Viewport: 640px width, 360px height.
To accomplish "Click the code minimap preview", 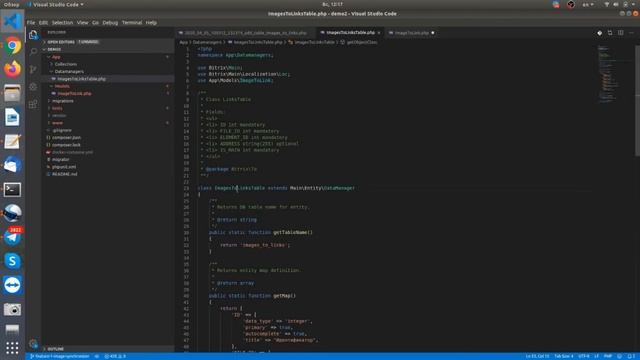I will click(608, 74).
